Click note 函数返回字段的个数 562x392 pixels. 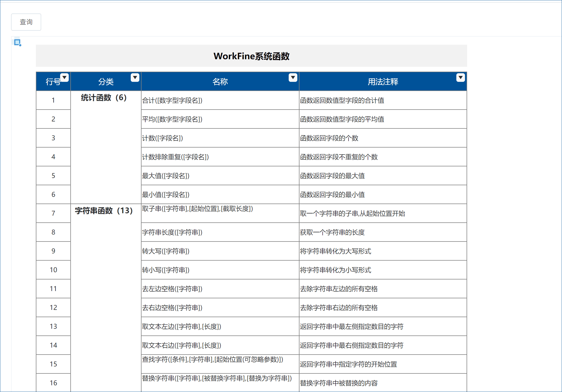(x=383, y=138)
